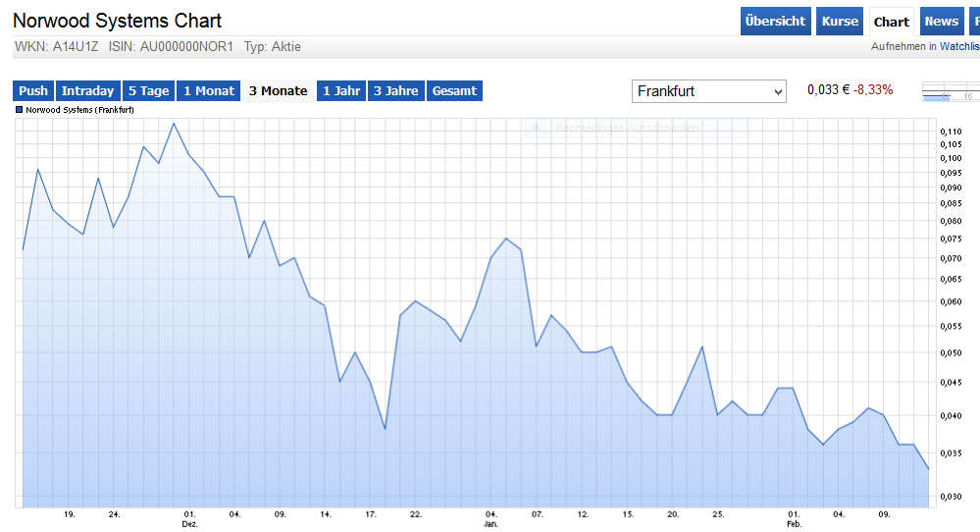This screenshot has width=980, height=532.
Task: Click the last data point on the chart line
Action: tap(928, 469)
